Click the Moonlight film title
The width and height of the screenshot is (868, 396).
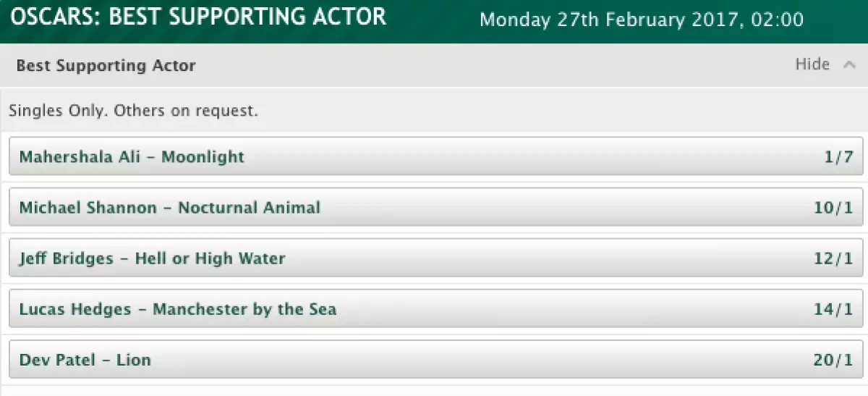(x=203, y=156)
